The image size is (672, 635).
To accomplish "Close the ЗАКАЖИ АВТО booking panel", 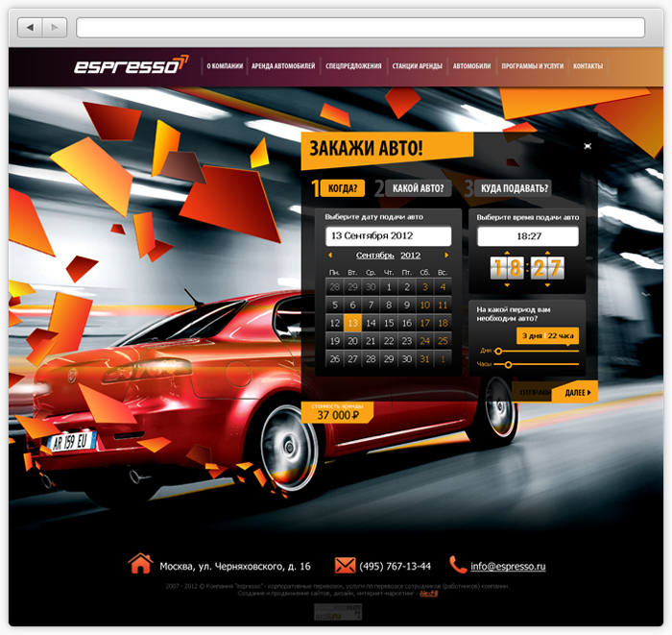I will pos(588,146).
